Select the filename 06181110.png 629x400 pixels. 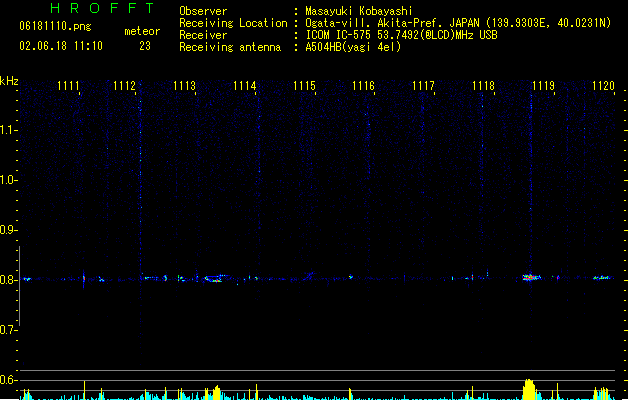click(55, 27)
